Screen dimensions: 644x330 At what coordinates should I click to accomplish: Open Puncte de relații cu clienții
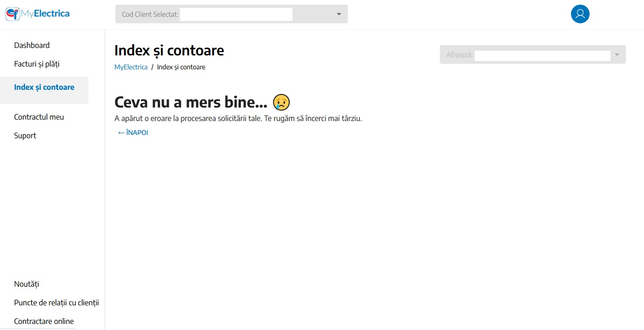pos(56,303)
